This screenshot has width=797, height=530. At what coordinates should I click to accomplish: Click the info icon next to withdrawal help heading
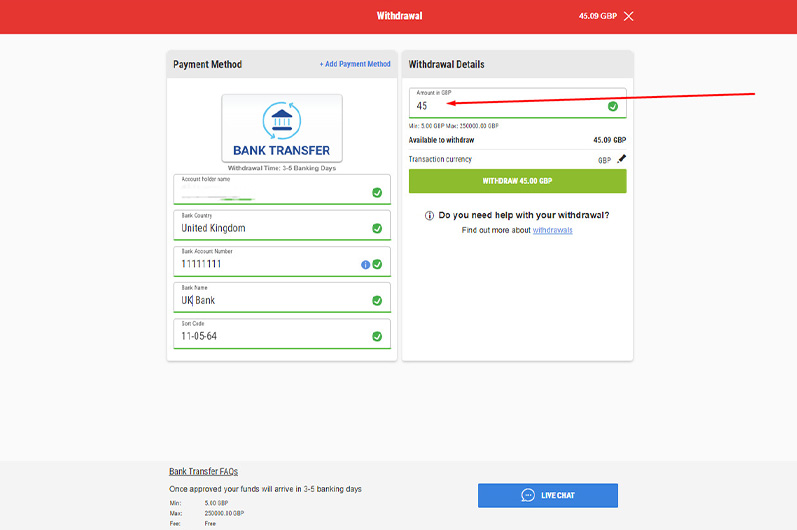point(430,215)
